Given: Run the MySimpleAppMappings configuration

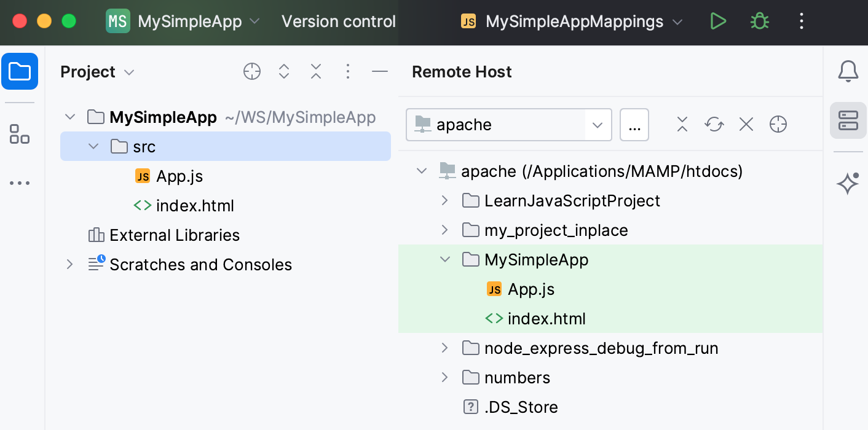Looking at the screenshot, I should click(x=718, y=21).
